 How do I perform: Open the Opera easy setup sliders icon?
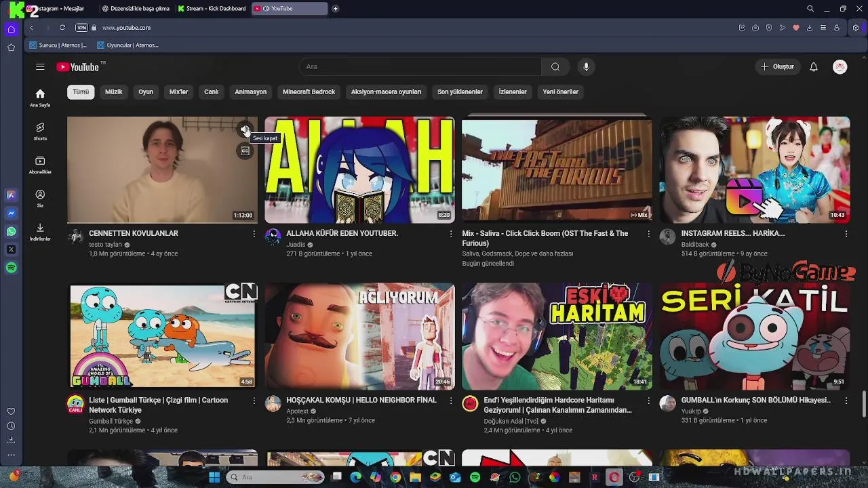coord(823,28)
